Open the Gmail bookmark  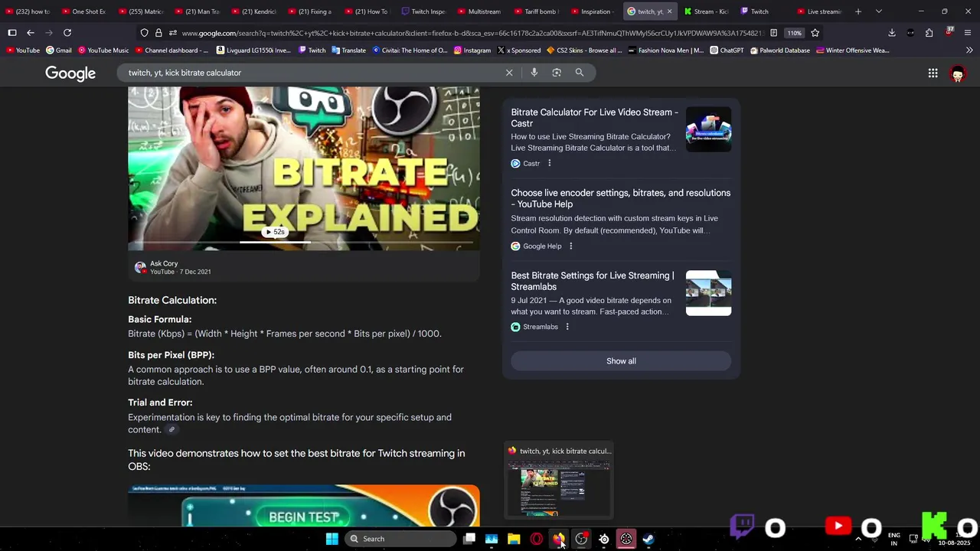pos(59,51)
